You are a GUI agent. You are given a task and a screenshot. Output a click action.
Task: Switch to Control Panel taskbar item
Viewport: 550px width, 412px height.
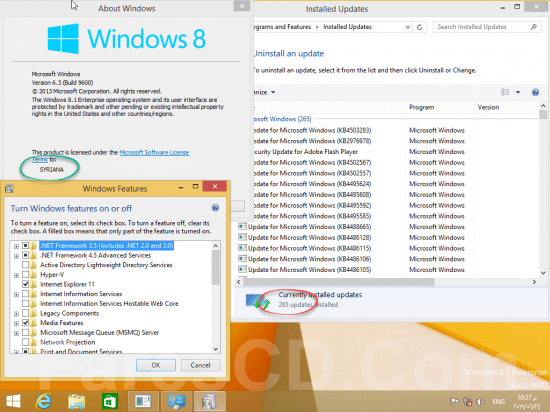[176, 401]
